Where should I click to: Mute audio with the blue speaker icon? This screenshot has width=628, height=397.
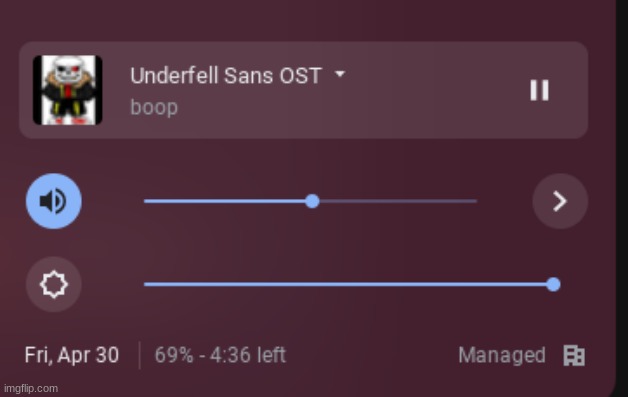coord(54,201)
